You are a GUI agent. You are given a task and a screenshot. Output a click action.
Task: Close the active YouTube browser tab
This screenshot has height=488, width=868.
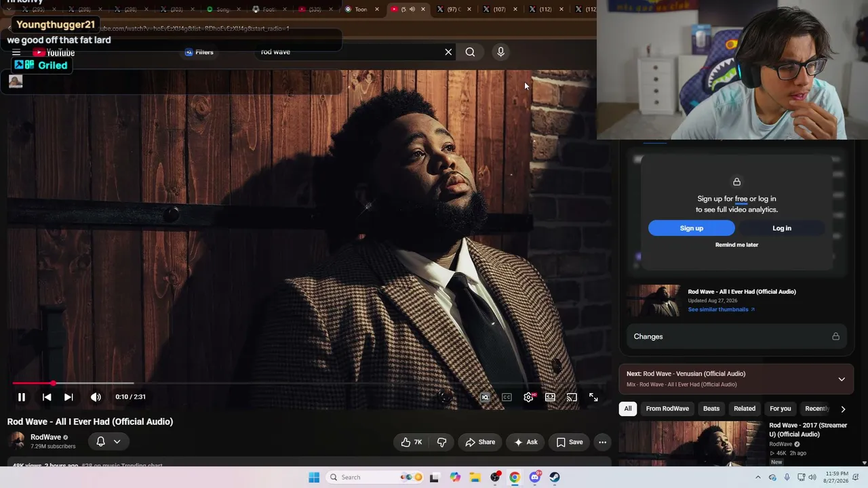(423, 9)
